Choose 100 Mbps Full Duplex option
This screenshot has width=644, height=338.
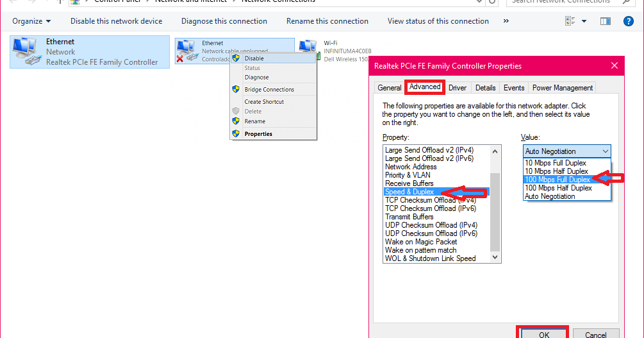pyautogui.click(x=567, y=180)
